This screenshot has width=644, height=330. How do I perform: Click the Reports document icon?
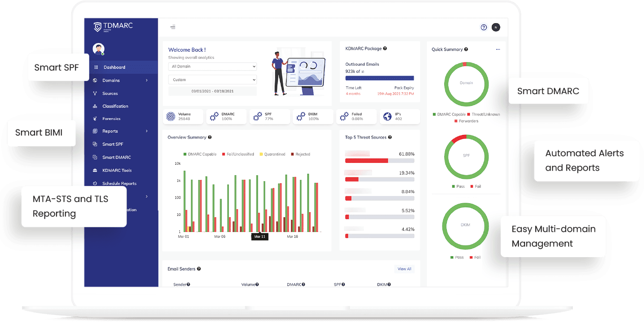[x=95, y=131]
